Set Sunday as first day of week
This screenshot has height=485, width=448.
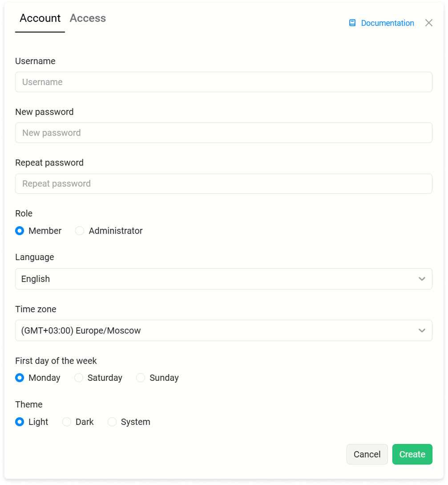coord(141,378)
